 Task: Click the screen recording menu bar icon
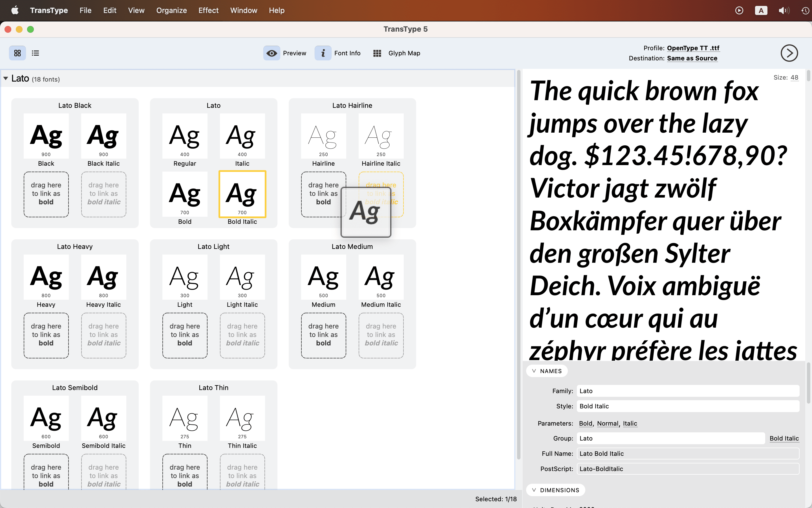[739, 10]
